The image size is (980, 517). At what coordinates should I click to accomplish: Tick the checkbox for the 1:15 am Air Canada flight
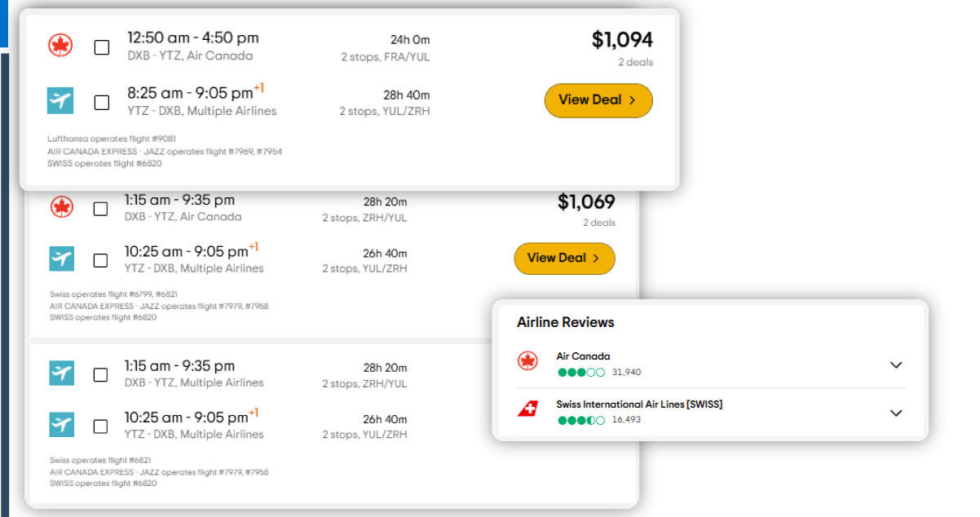(x=101, y=209)
